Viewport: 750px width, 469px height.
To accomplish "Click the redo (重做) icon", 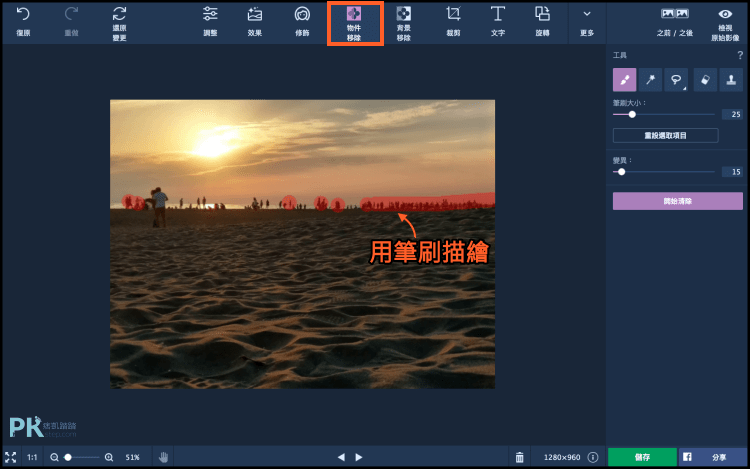I will (x=71, y=14).
